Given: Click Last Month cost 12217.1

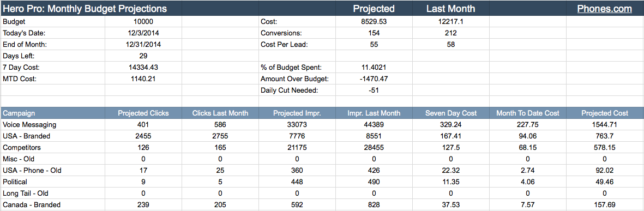Looking at the screenshot, I should click(450, 22).
